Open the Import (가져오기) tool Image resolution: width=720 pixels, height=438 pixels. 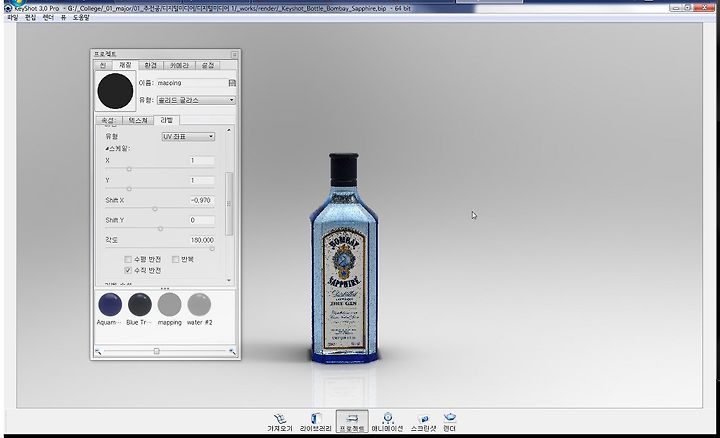tap(280, 422)
